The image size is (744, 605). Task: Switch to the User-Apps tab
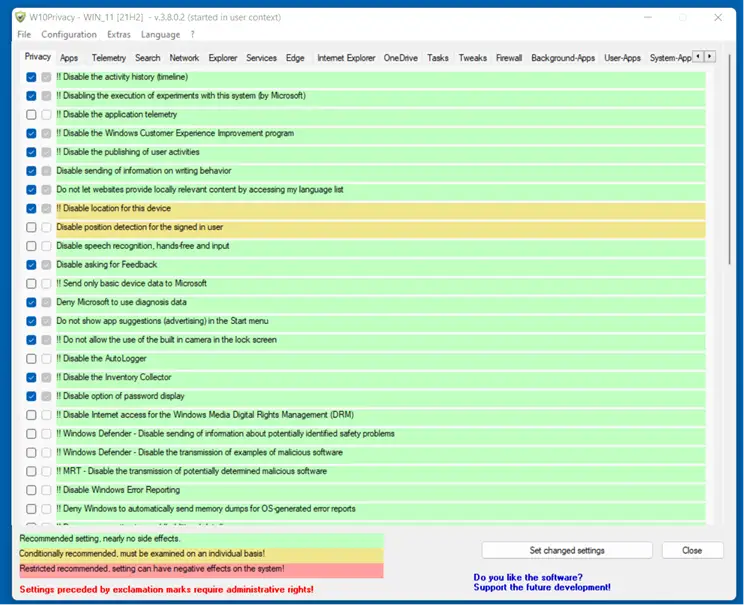tap(622, 58)
